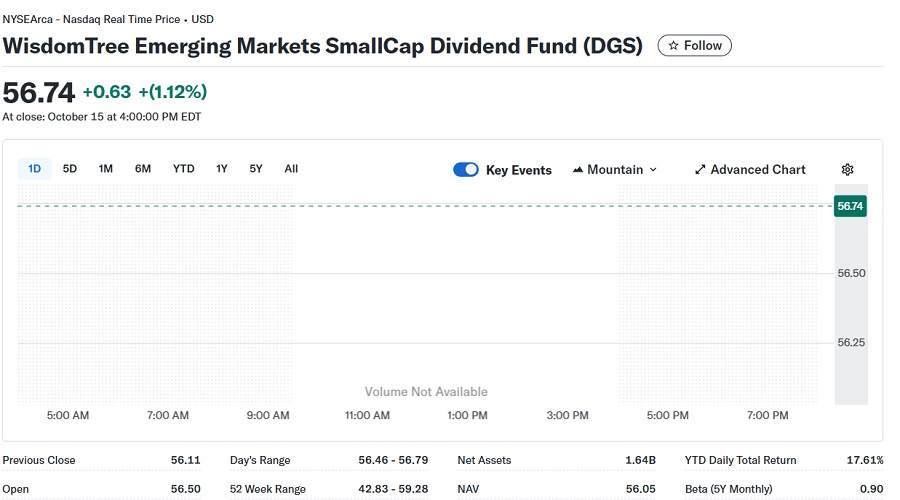Screen dimensions: 900x500
Task: Click the NAV value 56.05
Action: click(x=641, y=489)
